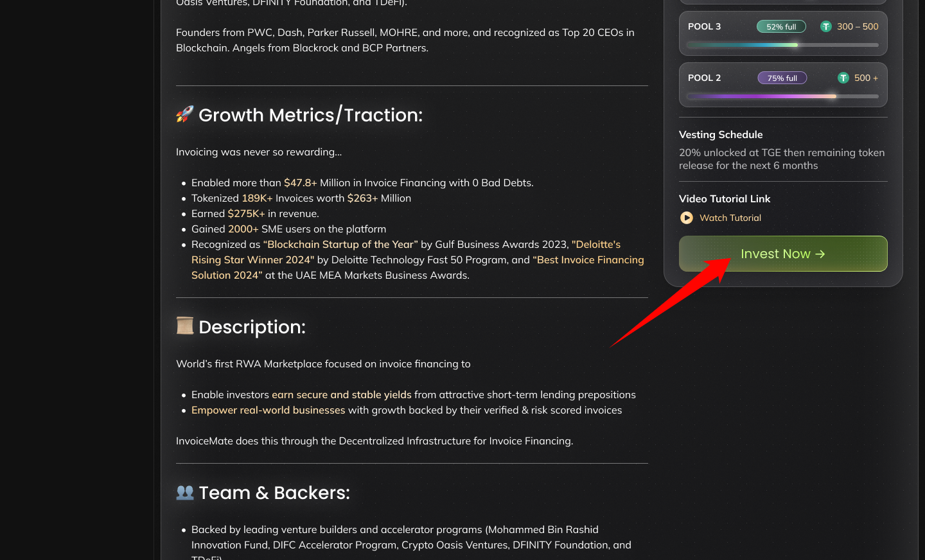
Task: Click the Tether coin icon in Pool 3
Action: [x=826, y=26]
